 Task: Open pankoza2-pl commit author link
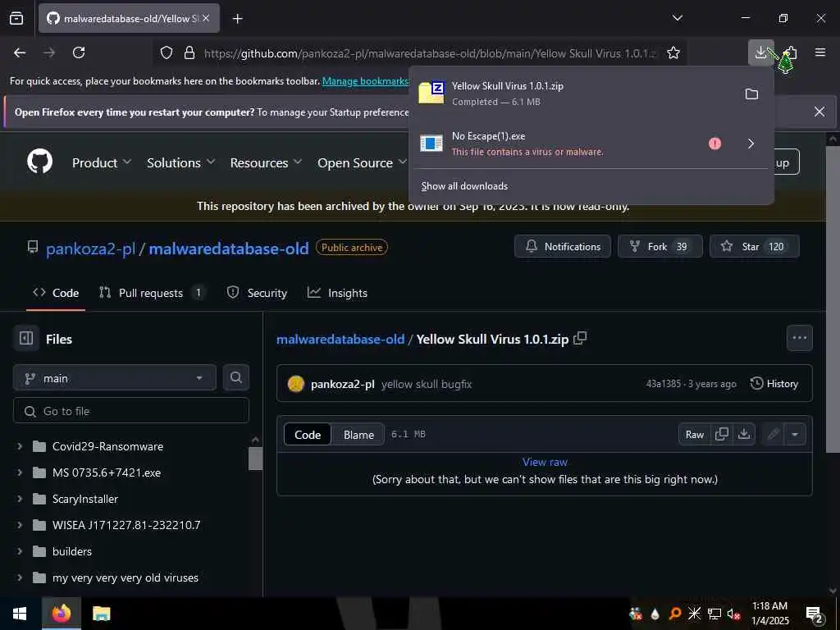pos(342,384)
